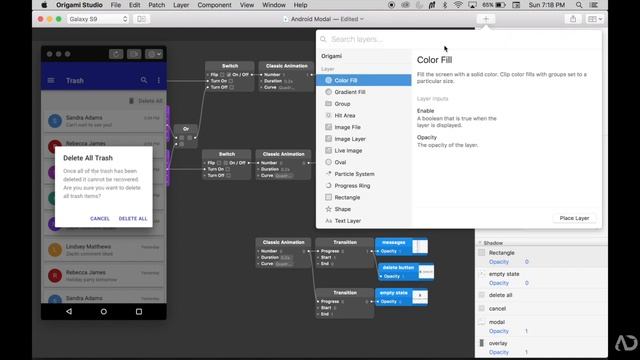
Task: Open the Patch menu
Action: tap(156, 5)
